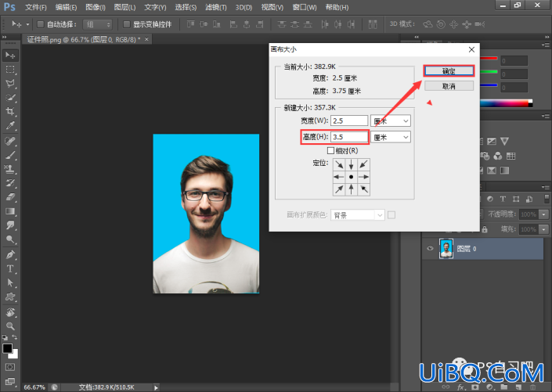Select the Horizontal Type tool

pos(10,269)
